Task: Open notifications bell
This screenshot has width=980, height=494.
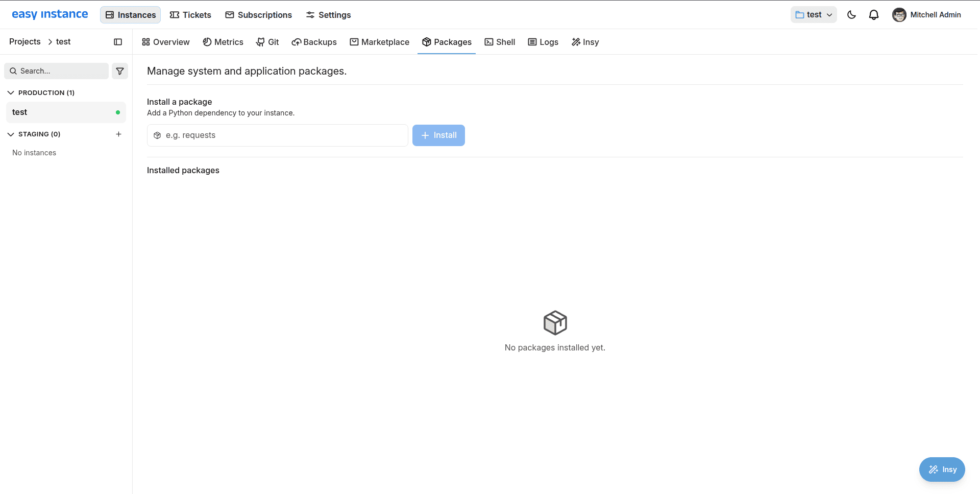Action: click(x=874, y=15)
